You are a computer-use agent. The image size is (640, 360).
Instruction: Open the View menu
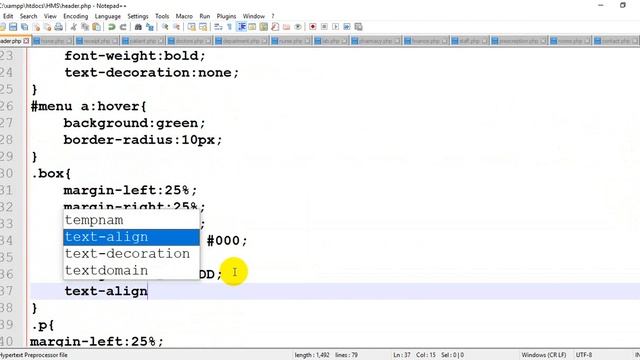(x=50, y=16)
